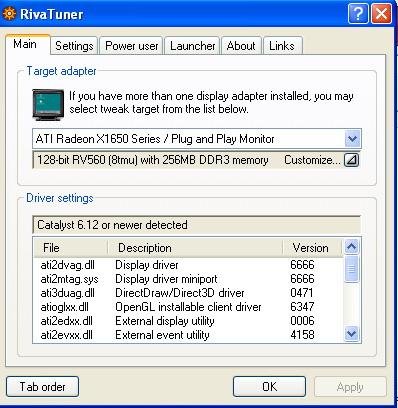Click version value 0471
This screenshot has height=408, width=398.
tap(302, 293)
